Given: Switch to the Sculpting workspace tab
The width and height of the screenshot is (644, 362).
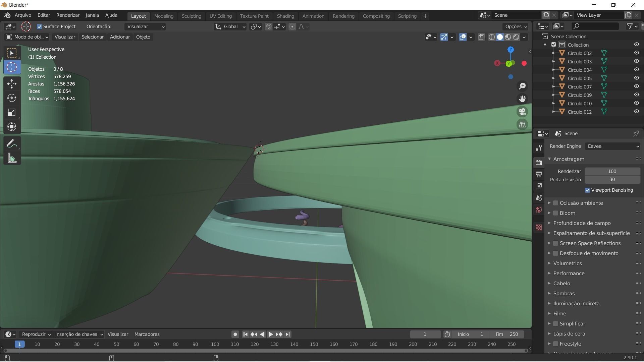Looking at the screenshot, I should coord(191,16).
